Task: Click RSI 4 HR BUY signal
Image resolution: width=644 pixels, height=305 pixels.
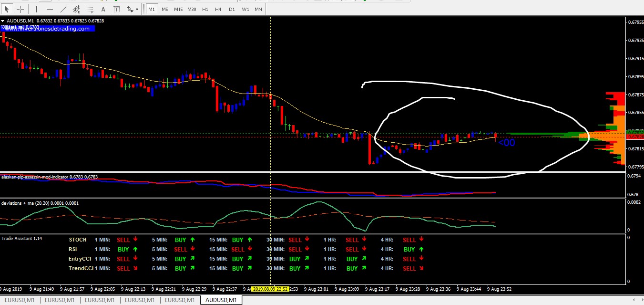Action: [x=413, y=250]
